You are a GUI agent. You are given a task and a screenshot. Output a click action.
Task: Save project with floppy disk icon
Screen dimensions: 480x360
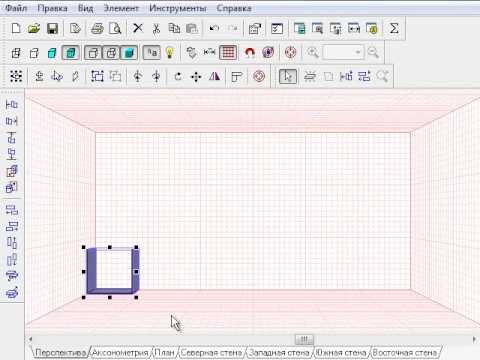coord(52,29)
